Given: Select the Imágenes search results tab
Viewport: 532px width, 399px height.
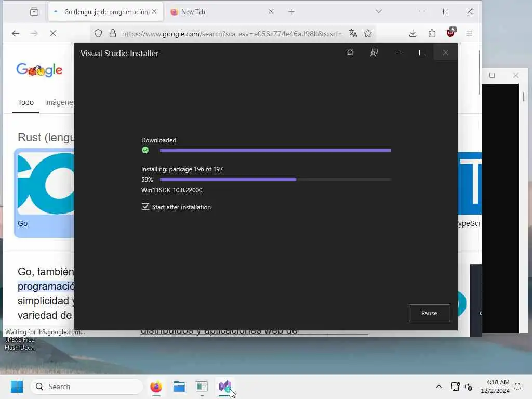Looking at the screenshot, I should point(59,102).
